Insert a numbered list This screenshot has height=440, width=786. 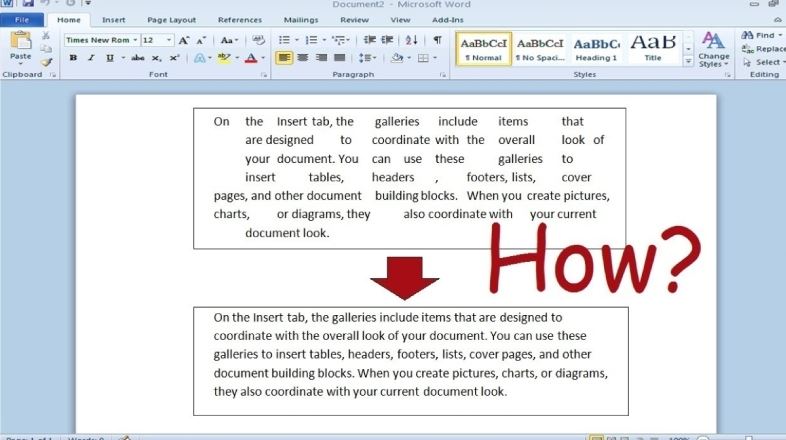click(x=311, y=40)
